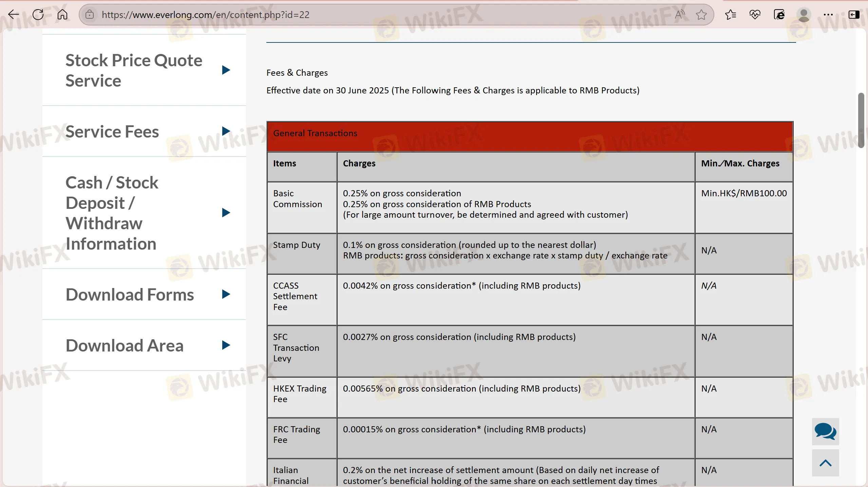
Task: Open Cash / Stock Deposit / Withdraw Information
Action: click(112, 213)
